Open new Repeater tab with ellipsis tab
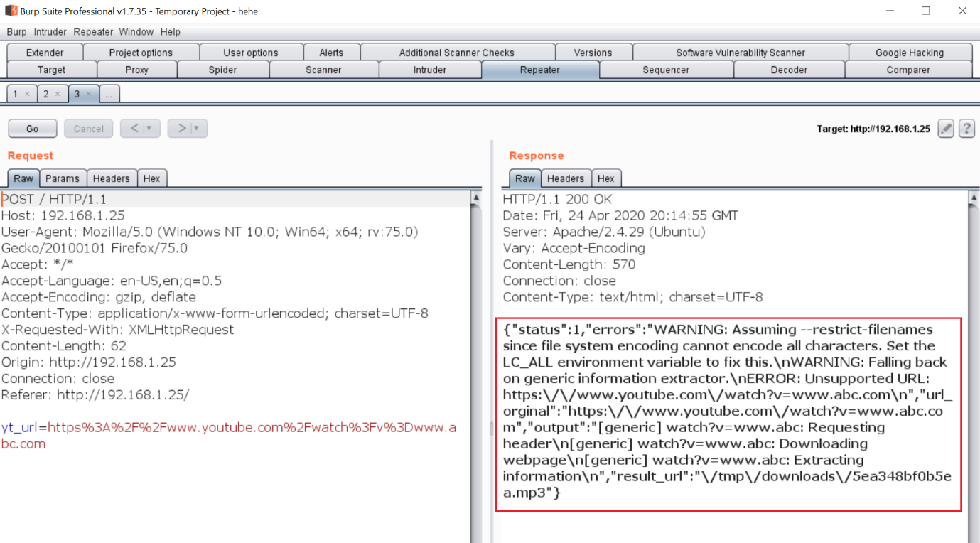 click(109, 94)
